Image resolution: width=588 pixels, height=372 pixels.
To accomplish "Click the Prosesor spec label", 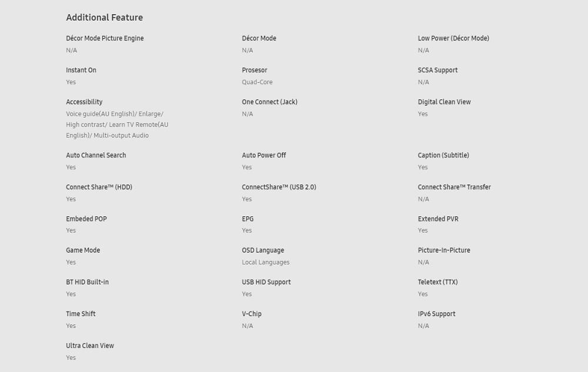I will 254,70.
